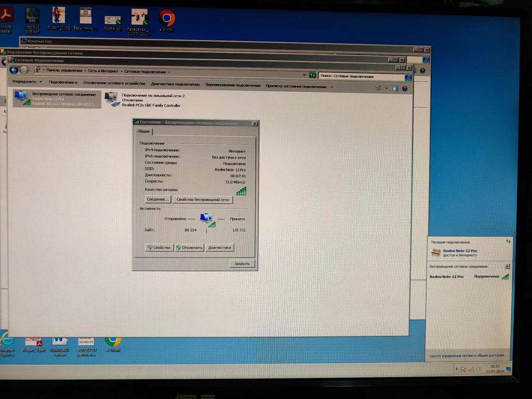Click 'Диагностика подключения' in the toolbar
Image resolution: width=532 pixels, height=399 pixels.
(175, 84)
